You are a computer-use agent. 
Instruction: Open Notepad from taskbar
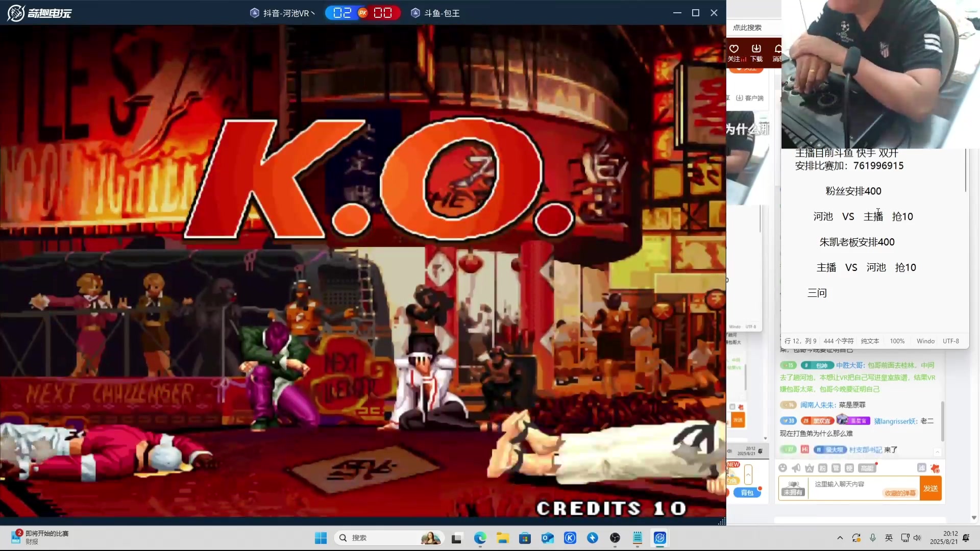(x=638, y=538)
